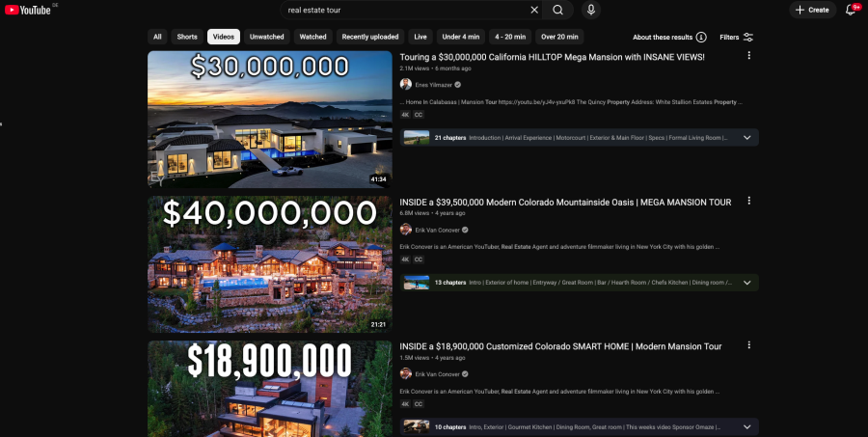Select the Videos filter chip
This screenshot has width=868, height=437.
(224, 37)
